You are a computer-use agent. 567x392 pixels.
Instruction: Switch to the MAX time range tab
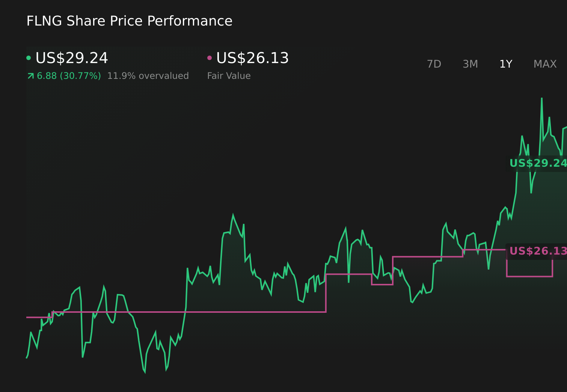click(x=544, y=64)
